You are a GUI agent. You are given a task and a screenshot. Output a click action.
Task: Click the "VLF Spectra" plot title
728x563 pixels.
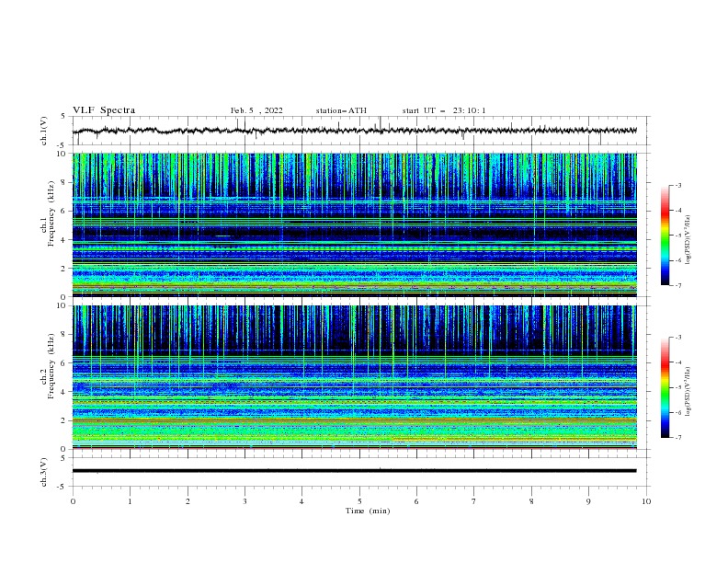tap(104, 110)
